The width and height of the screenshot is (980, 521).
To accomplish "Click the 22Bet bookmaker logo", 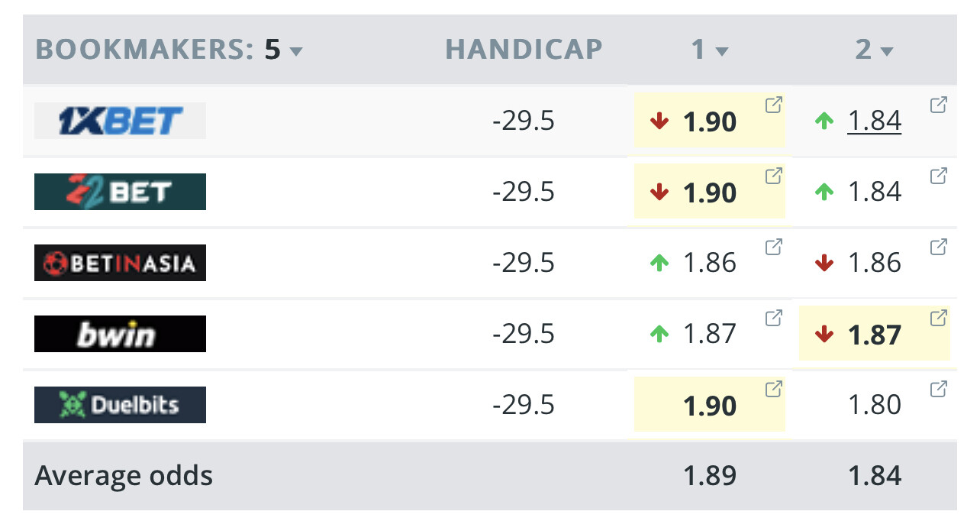I will 120,192.
